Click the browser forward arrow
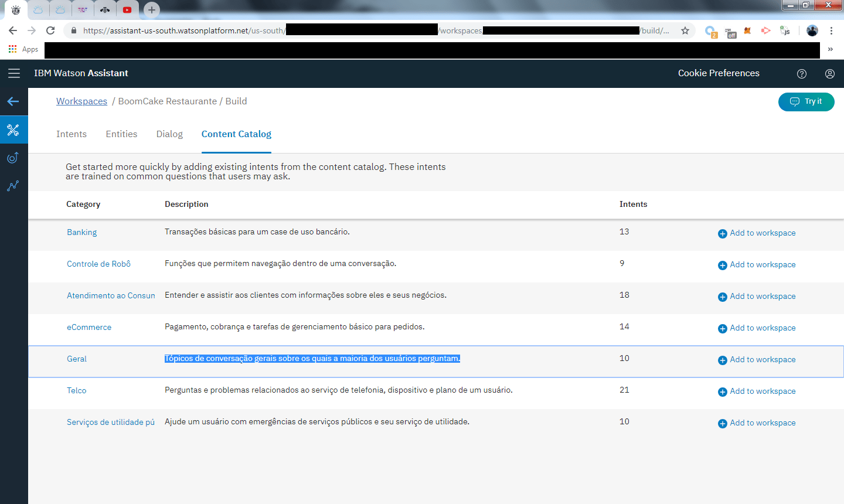The height and width of the screenshot is (504, 844). (x=32, y=30)
